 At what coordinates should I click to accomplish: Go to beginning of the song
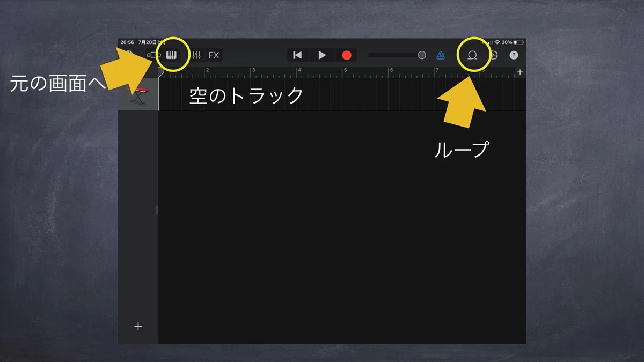point(297,55)
